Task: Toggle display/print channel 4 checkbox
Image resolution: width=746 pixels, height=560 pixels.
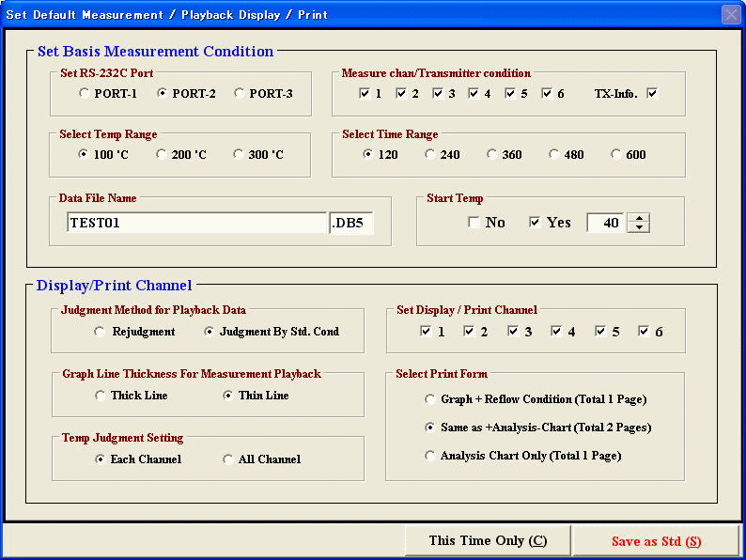Action: coord(556,331)
